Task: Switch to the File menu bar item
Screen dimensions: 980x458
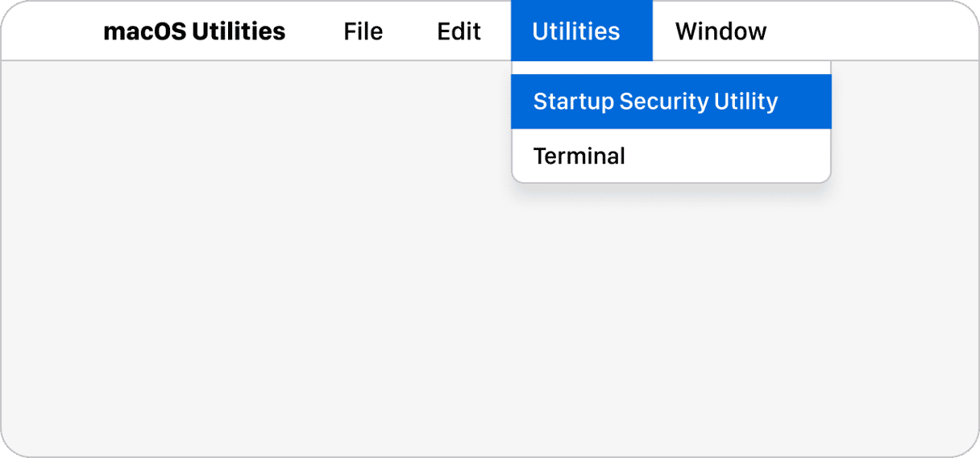Action: click(x=363, y=31)
